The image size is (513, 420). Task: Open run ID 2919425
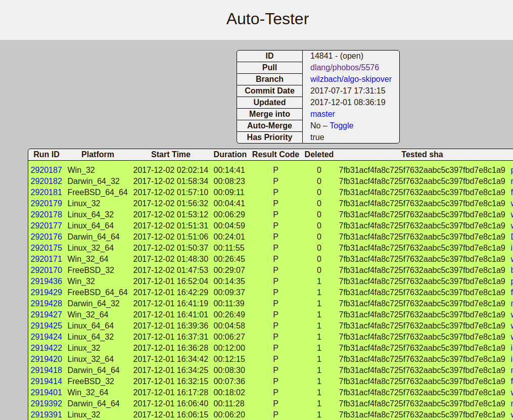(46, 326)
